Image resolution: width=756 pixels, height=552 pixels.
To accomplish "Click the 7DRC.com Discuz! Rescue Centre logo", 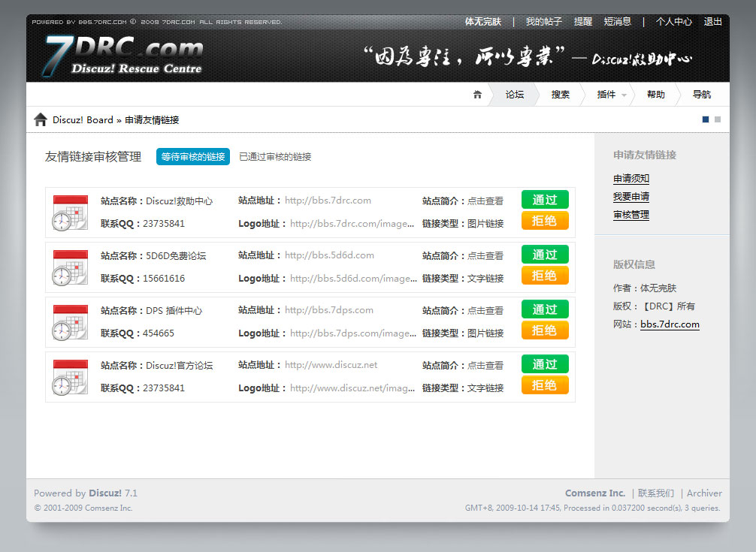I will [x=122, y=56].
